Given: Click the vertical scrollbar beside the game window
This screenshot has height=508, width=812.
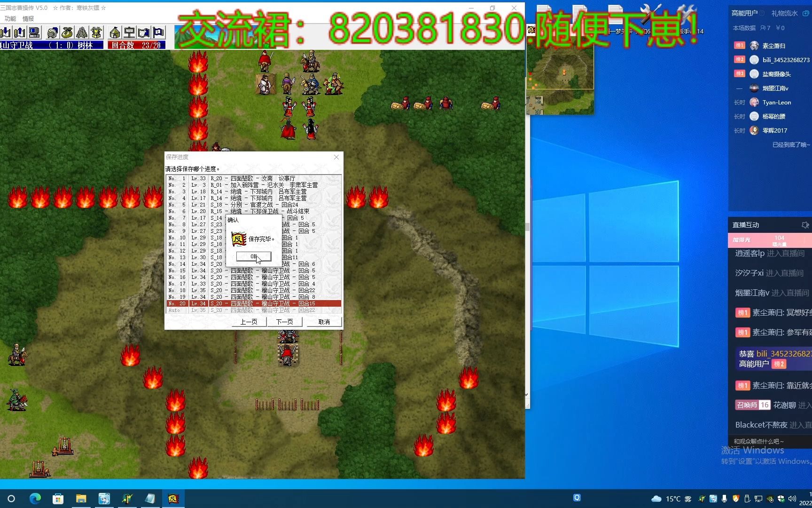Looking at the screenshot, I should pyautogui.click(x=527, y=226).
